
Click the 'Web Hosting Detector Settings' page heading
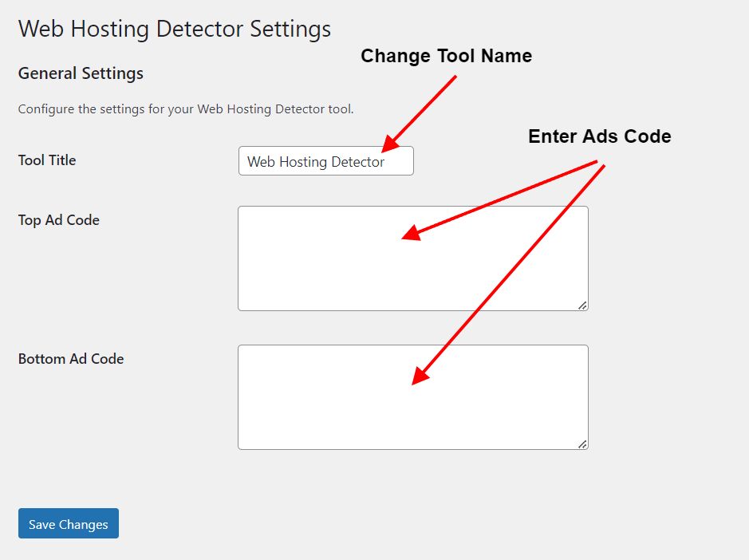[x=175, y=30]
